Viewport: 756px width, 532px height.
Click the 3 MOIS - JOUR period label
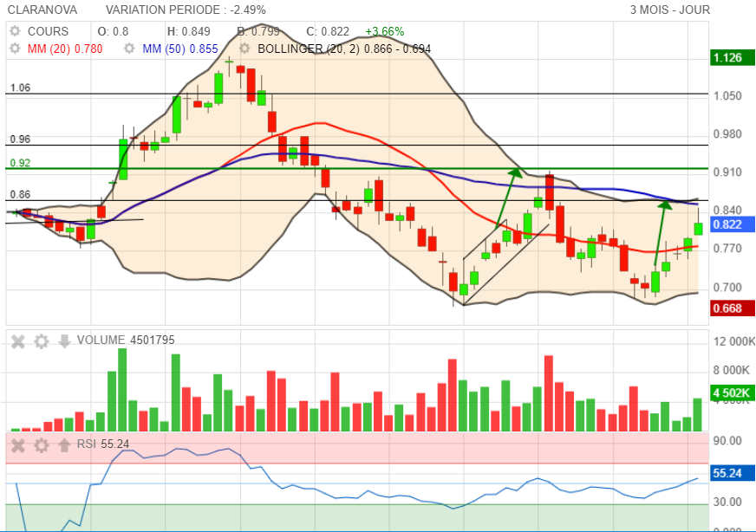coord(669,10)
